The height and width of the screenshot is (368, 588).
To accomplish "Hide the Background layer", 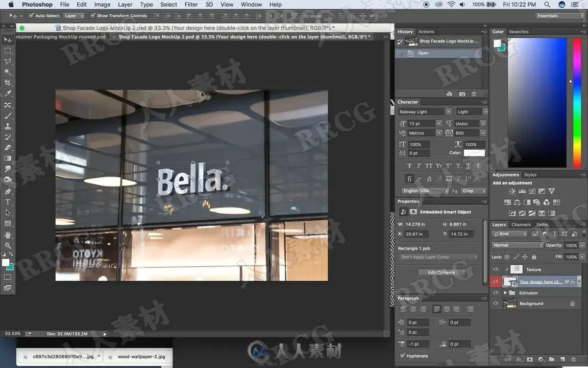I will 496,304.
